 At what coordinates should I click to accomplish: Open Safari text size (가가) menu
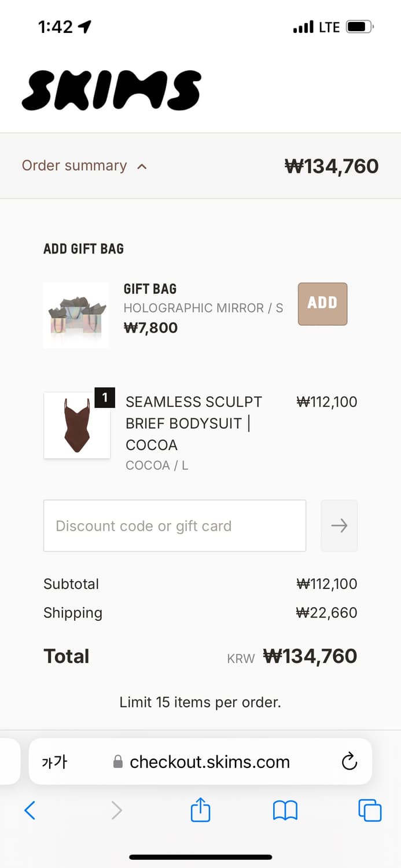54,762
